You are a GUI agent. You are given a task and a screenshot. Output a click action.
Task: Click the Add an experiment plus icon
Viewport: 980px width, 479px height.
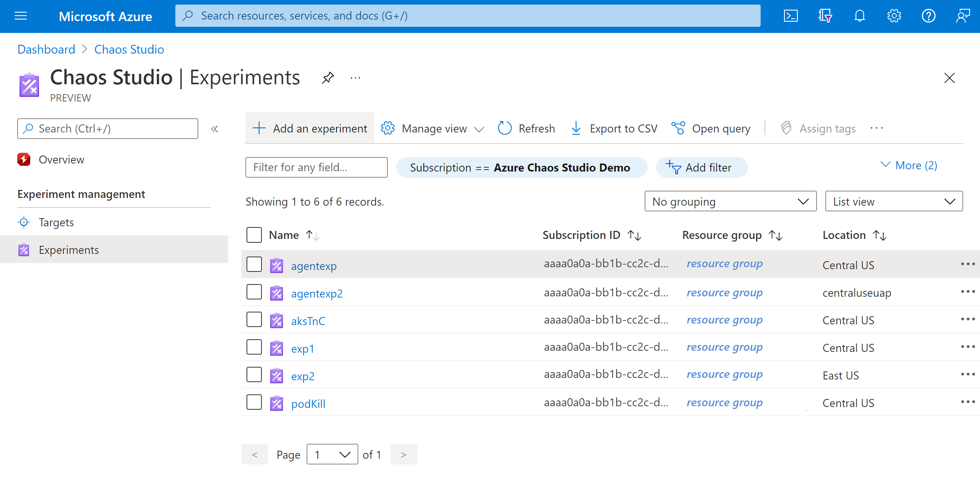click(258, 129)
